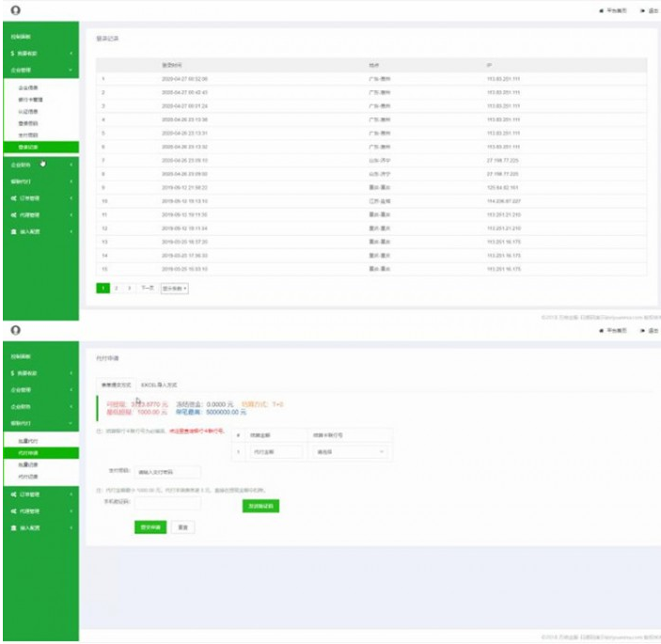Click the IP cell in table row 7
Screen dimensions: 661x644
[502, 160]
